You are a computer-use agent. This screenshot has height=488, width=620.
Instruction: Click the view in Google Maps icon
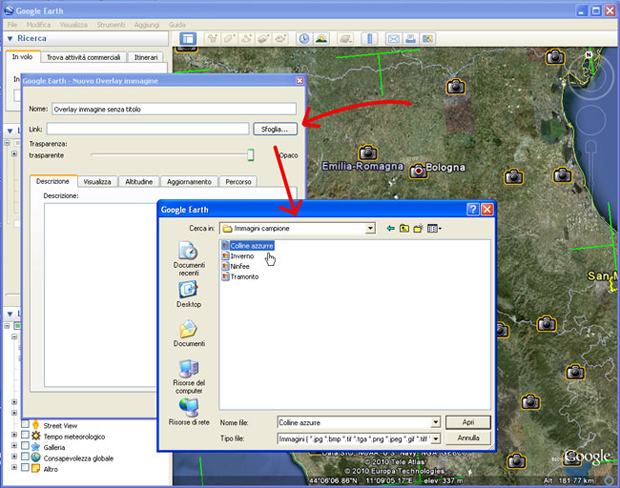(x=427, y=39)
